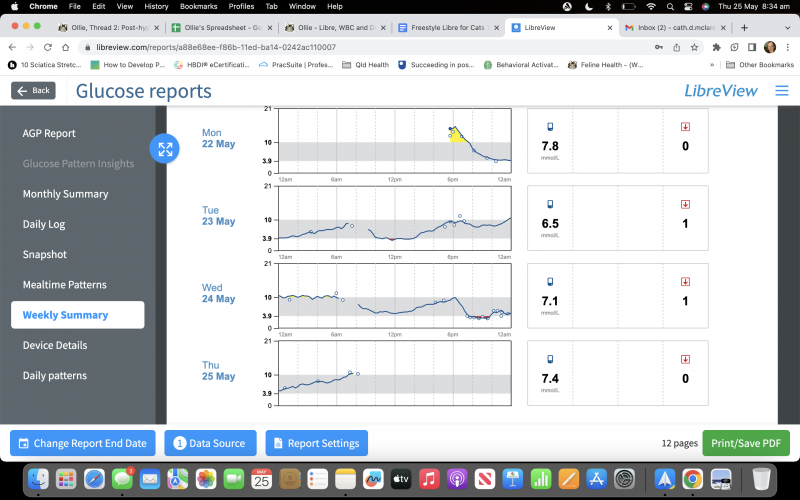Click the scan icon in Monday's summary box

coord(549,127)
